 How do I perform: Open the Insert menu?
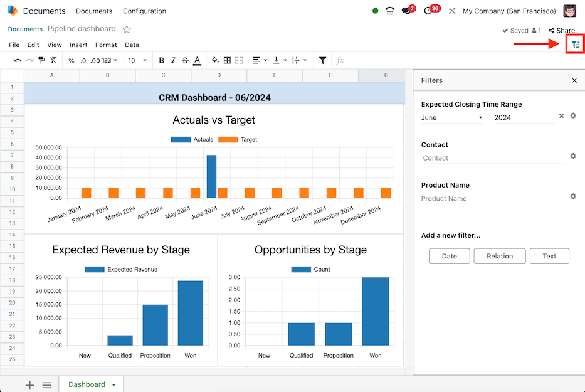78,45
